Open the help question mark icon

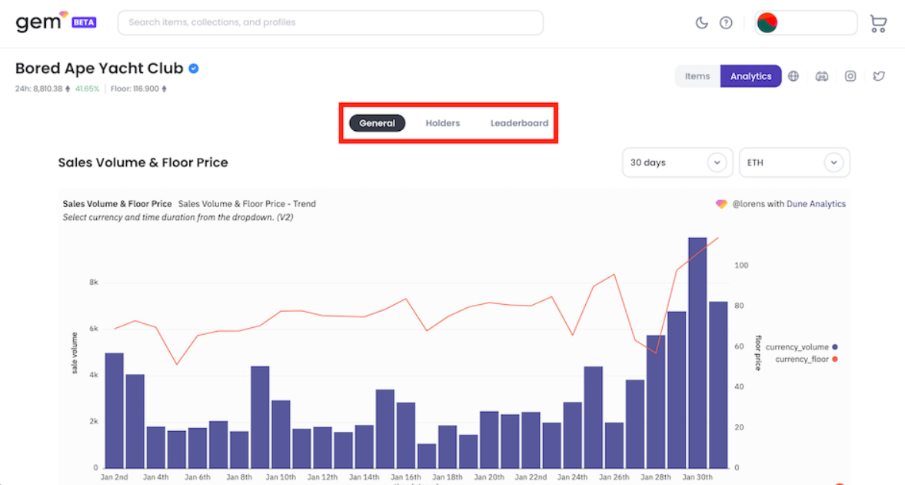tap(726, 23)
